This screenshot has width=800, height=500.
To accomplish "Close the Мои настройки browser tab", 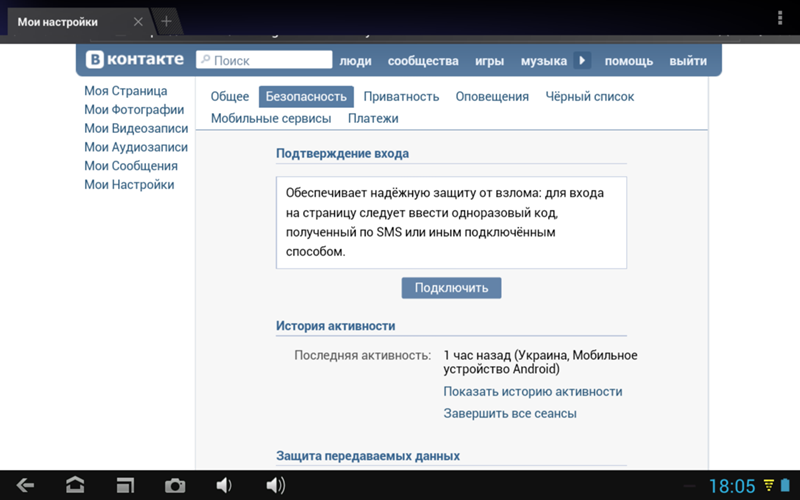I will 138,21.
